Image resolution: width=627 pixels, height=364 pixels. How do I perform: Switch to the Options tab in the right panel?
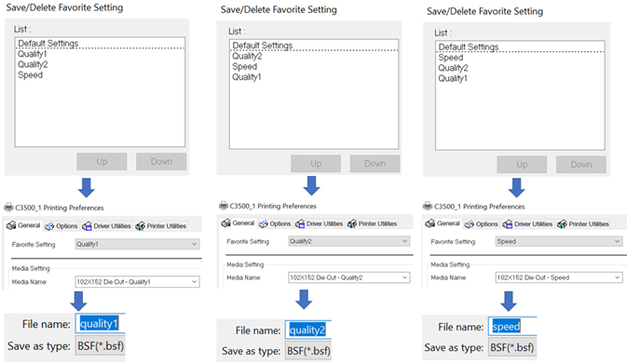pyautogui.click(x=482, y=224)
